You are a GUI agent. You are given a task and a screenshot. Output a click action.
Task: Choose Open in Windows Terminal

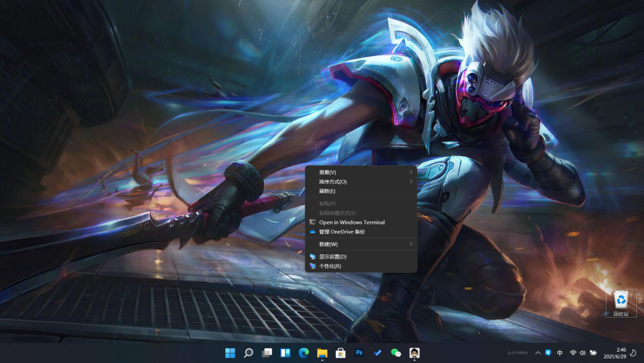(352, 222)
